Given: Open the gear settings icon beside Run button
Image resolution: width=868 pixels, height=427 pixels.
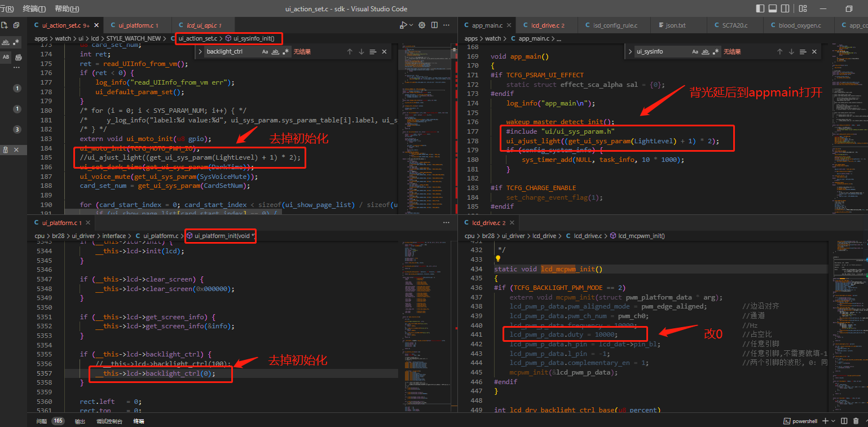Looking at the screenshot, I should pyautogui.click(x=421, y=25).
